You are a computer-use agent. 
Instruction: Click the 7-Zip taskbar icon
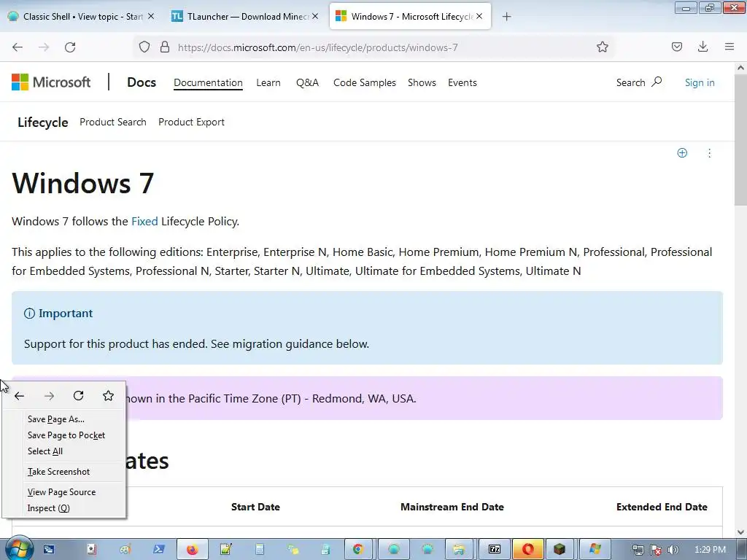(x=495, y=550)
